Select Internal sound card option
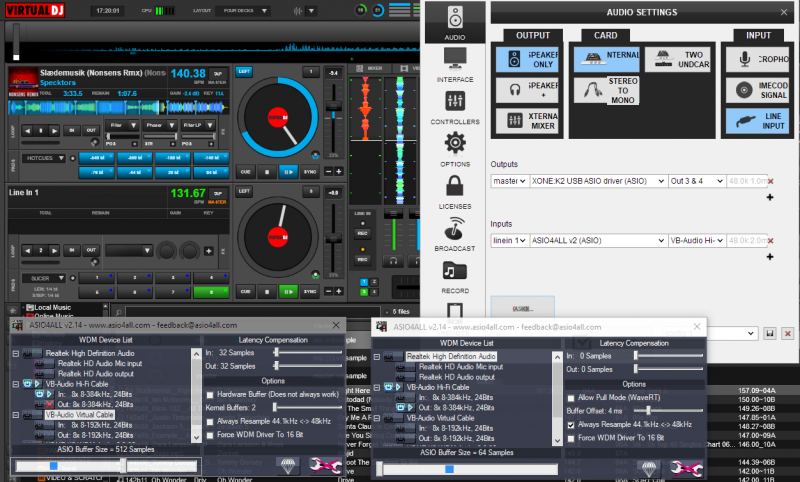Screen dimensions: 800x482 pyautogui.click(x=607, y=59)
